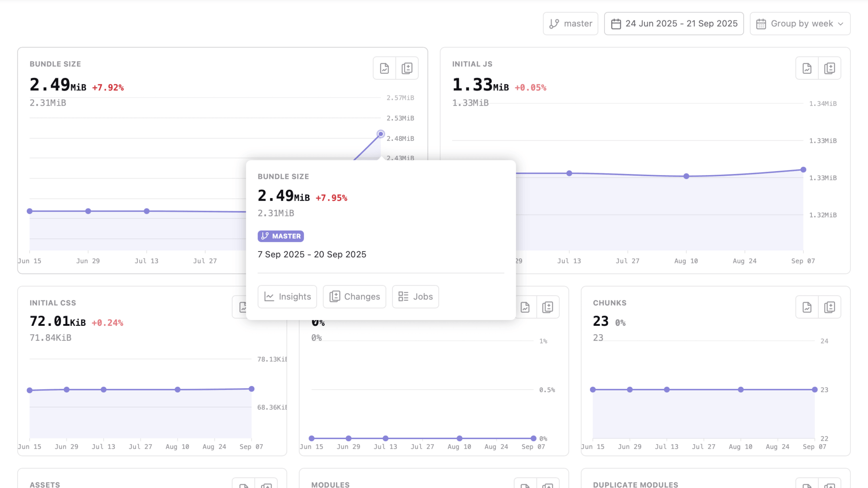Open the Insights icon on Chunks panel
The width and height of the screenshot is (868, 488).
click(806, 307)
